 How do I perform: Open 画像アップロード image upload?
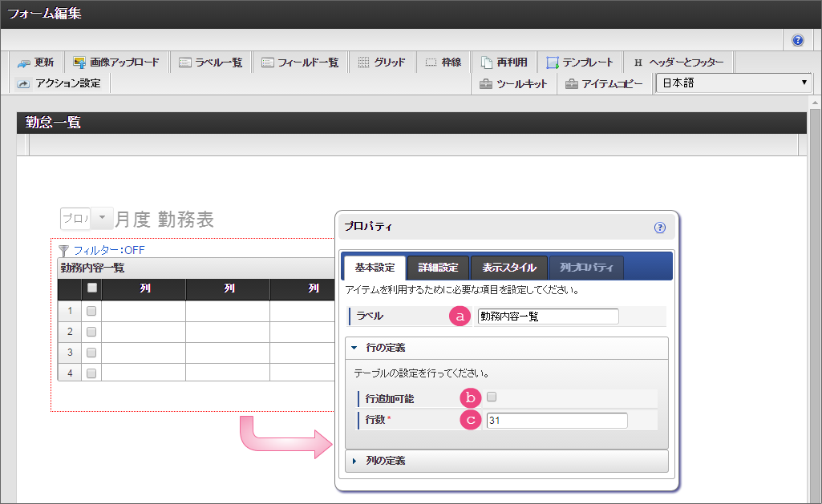115,62
